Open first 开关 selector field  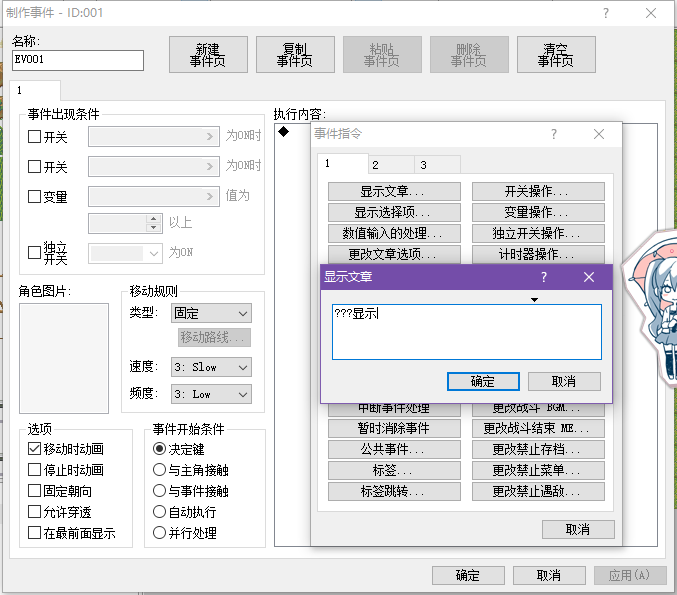154,136
